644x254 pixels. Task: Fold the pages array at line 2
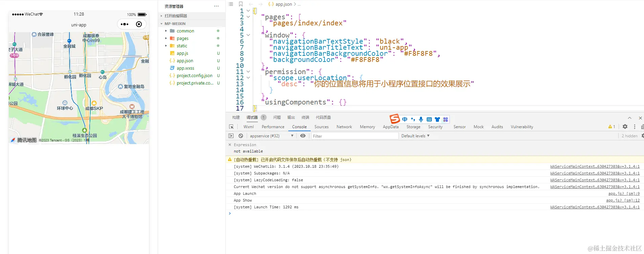(x=248, y=17)
